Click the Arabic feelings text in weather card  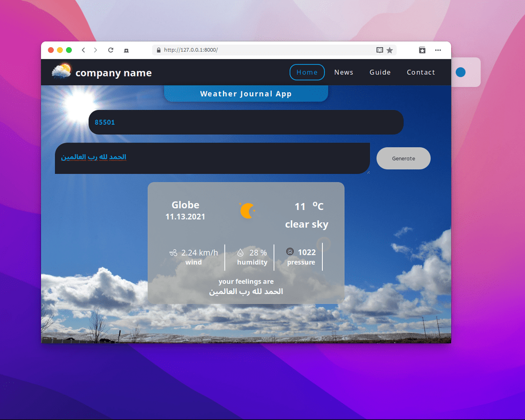click(x=246, y=292)
